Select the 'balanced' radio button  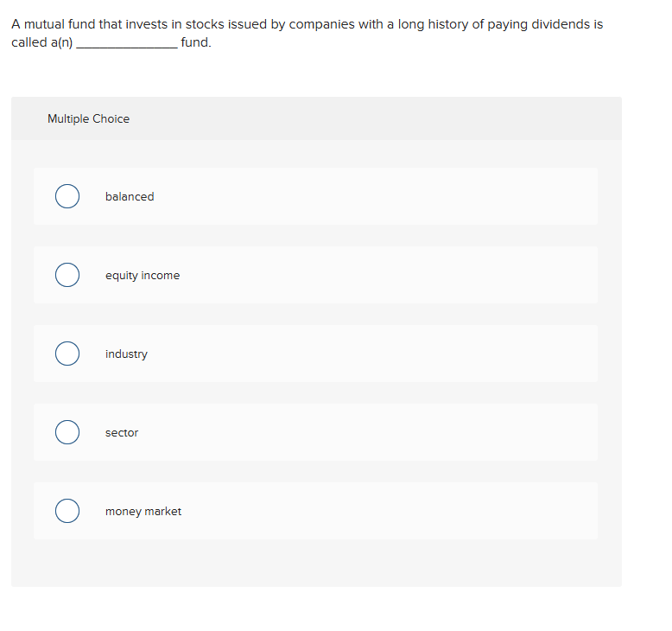(x=67, y=197)
